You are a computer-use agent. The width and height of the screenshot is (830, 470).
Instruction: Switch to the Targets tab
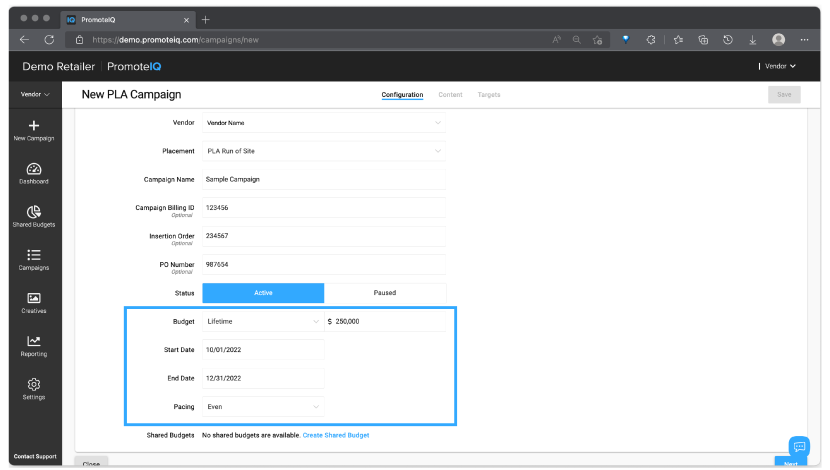489,95
